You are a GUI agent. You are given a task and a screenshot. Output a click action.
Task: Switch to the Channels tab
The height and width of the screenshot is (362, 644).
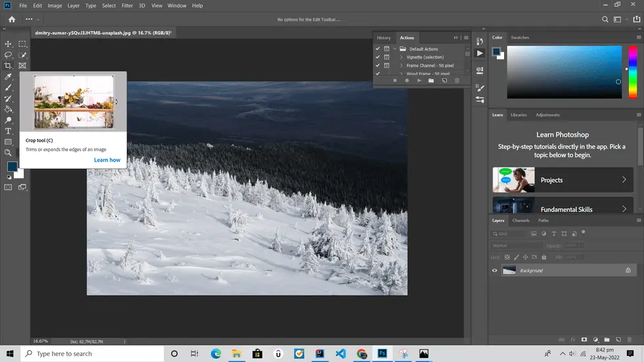pyautogui.click(x=520, y=220)
